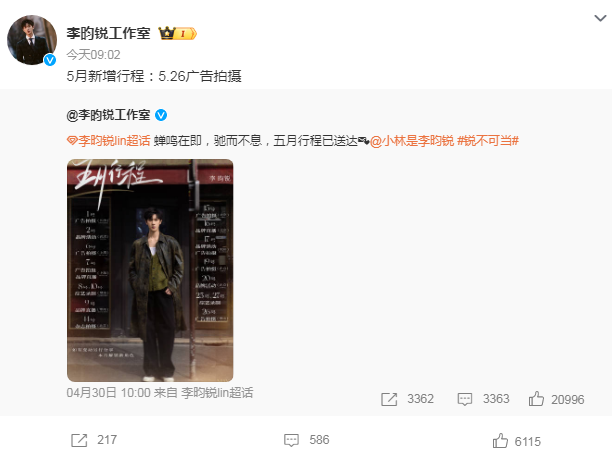Click repost icon showing 3362 on the original post

pyautogui.click(x=389, y=399)
